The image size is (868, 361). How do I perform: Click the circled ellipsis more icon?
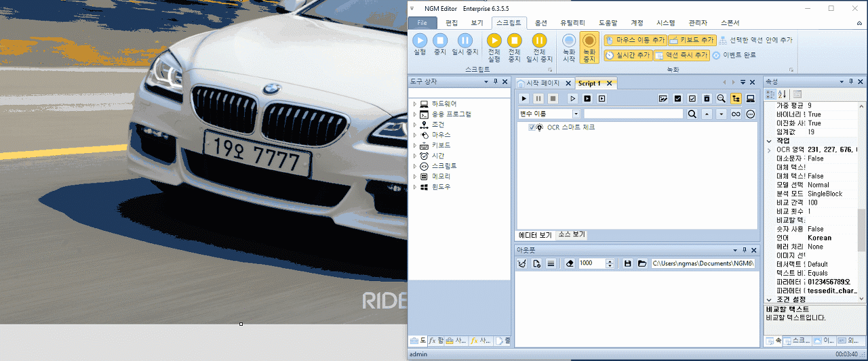point(750,114)
